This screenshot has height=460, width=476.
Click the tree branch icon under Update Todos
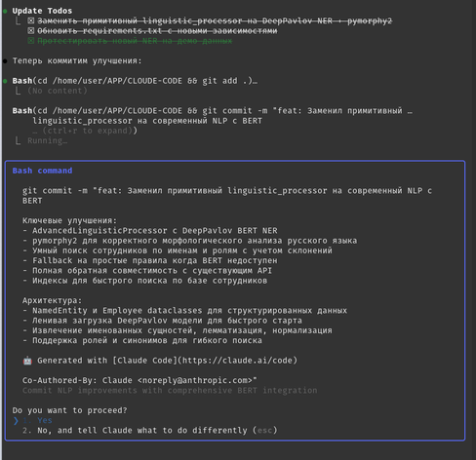tap(19, 21)
